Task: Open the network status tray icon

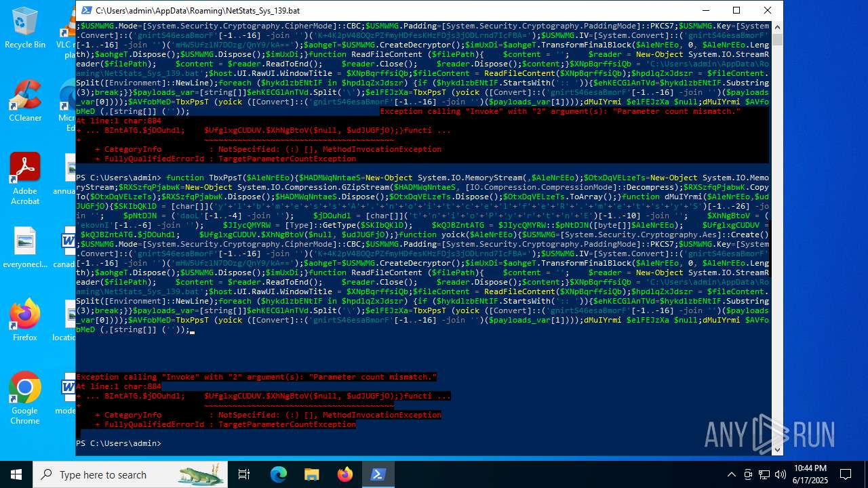Action: pyautogui.click(x=764, y=474)
